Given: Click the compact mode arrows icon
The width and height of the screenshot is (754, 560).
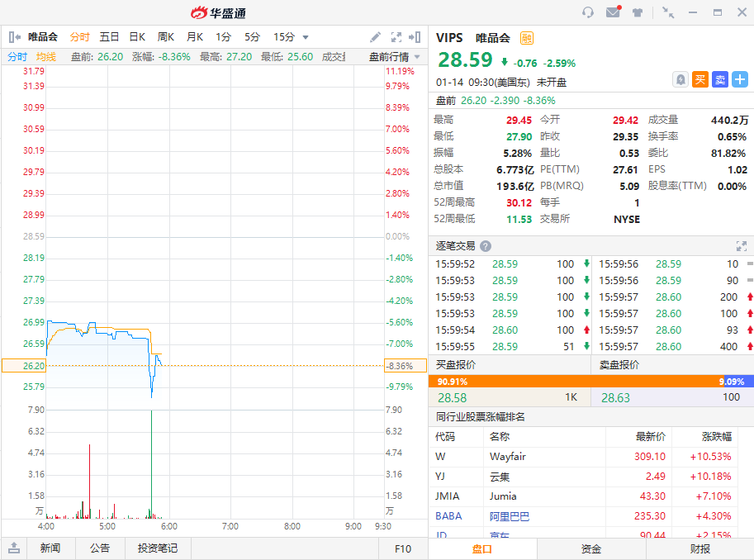Looking at the screenshot, I should 668,12.
